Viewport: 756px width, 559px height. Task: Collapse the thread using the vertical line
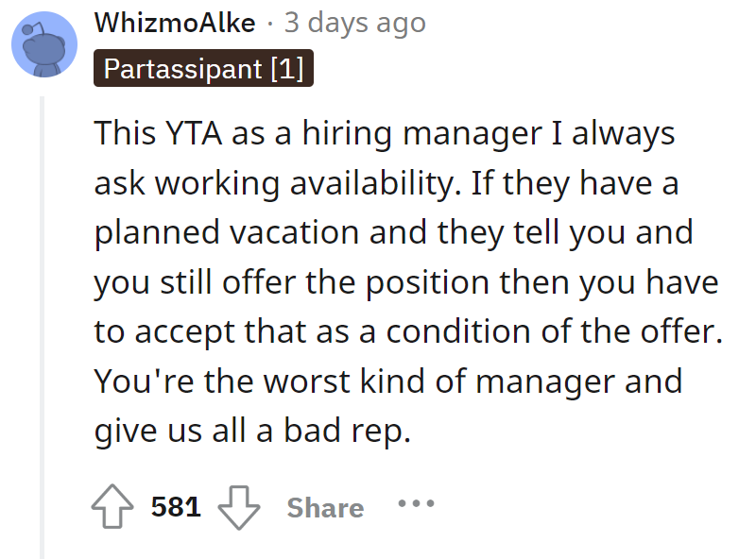[42, 328]
